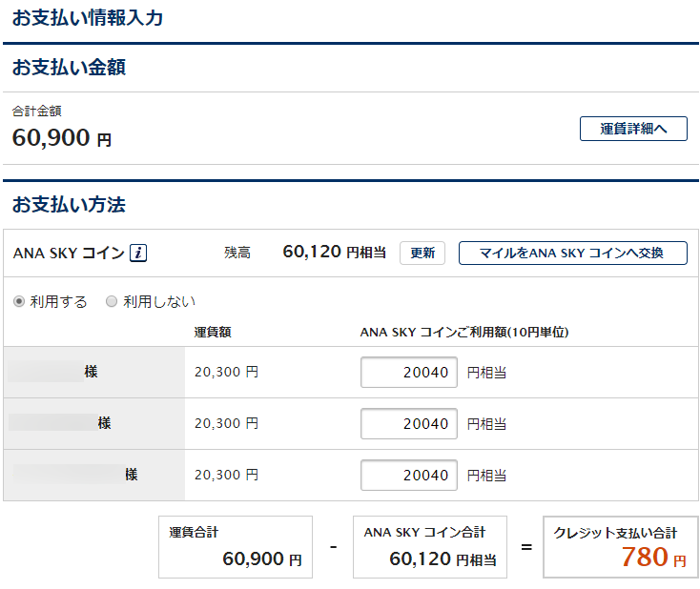Select the 利用する radio button
The image size is (700, 589).
(x=19, y=301)
